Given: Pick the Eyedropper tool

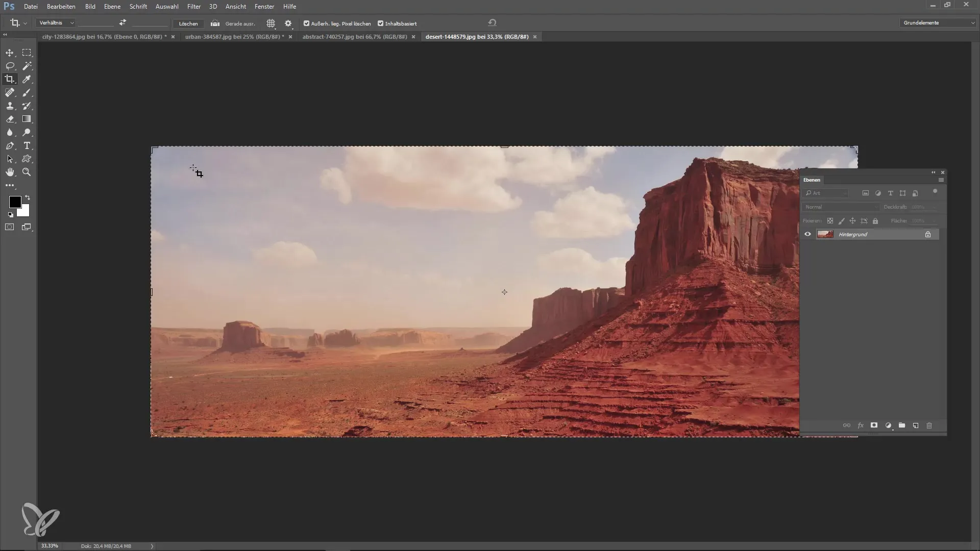Looking at the screenshot, I should 27,79.
